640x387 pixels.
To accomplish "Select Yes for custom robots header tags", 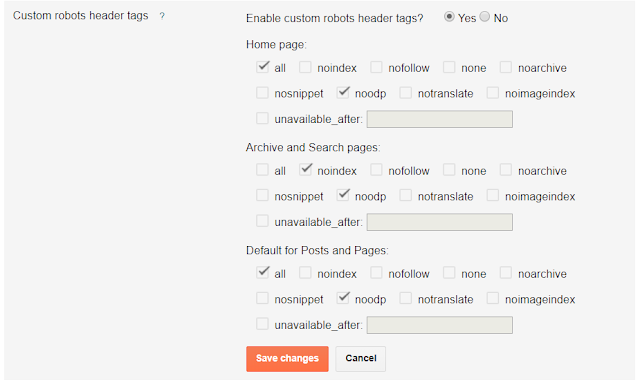I will pyautogui.click(x=449, y=17).
